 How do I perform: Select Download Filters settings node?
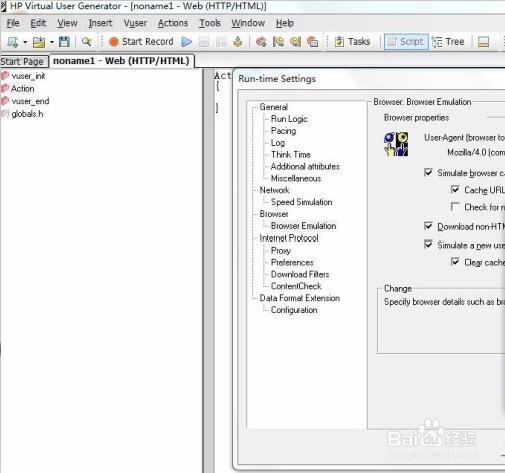[x=300, y=274]
